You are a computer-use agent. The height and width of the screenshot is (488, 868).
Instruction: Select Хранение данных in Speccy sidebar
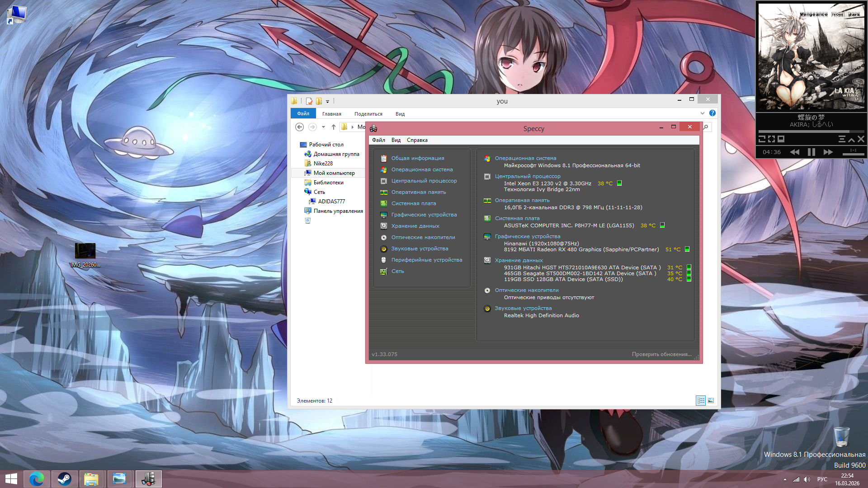pos(415,226)
